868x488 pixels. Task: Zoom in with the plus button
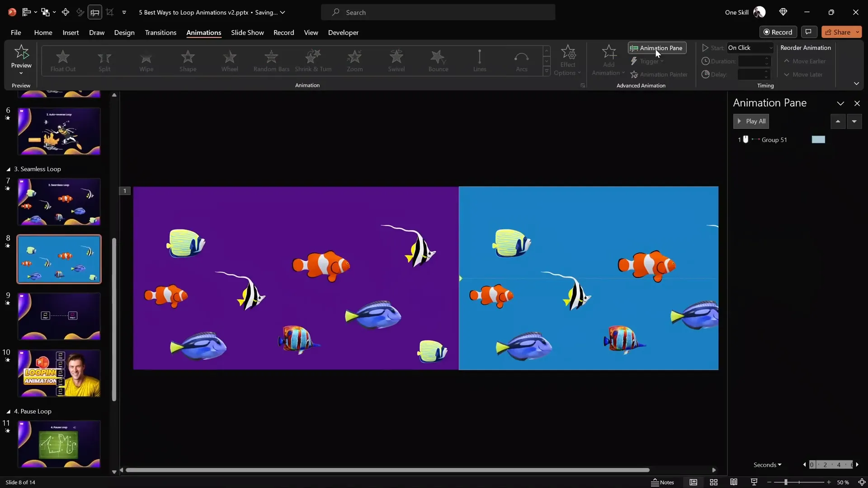pos(829,482)
